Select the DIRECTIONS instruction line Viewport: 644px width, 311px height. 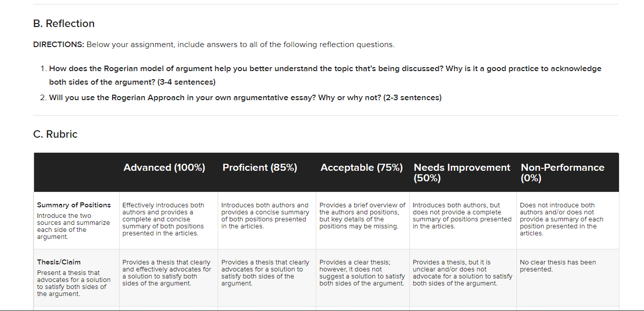tap(214, 45)
